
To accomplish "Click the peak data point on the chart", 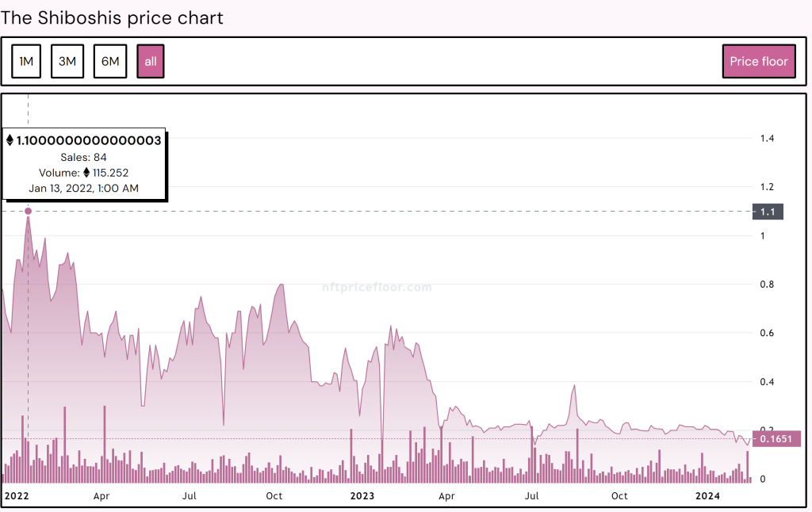I will (29, 212).
